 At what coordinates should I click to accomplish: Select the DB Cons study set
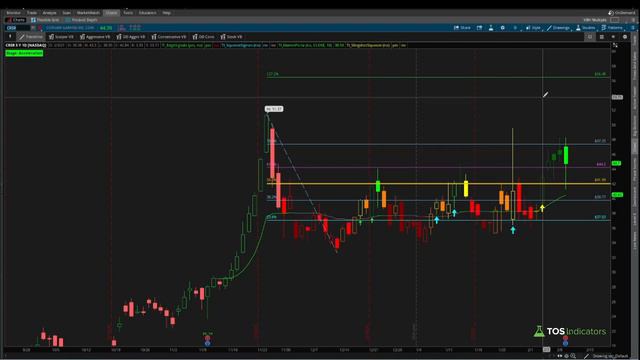tap(203, 37)
